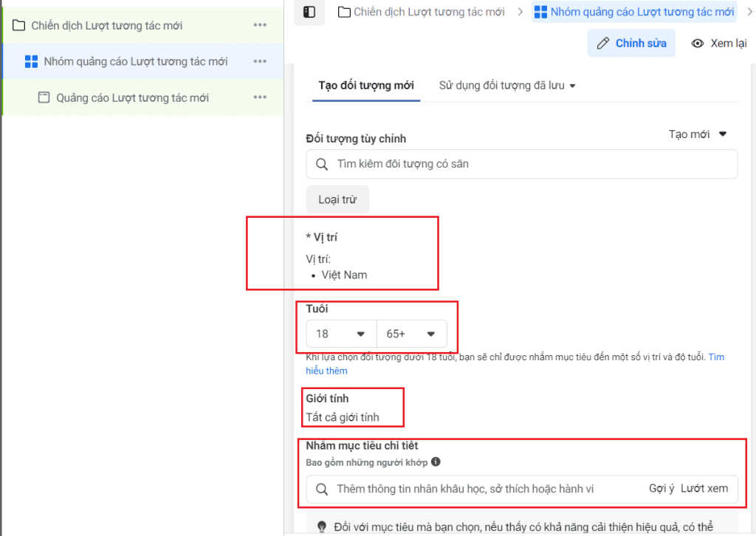Click campaign folder icon in sidebar tree
The image size is (756, 536).
[x=18, y=25]
